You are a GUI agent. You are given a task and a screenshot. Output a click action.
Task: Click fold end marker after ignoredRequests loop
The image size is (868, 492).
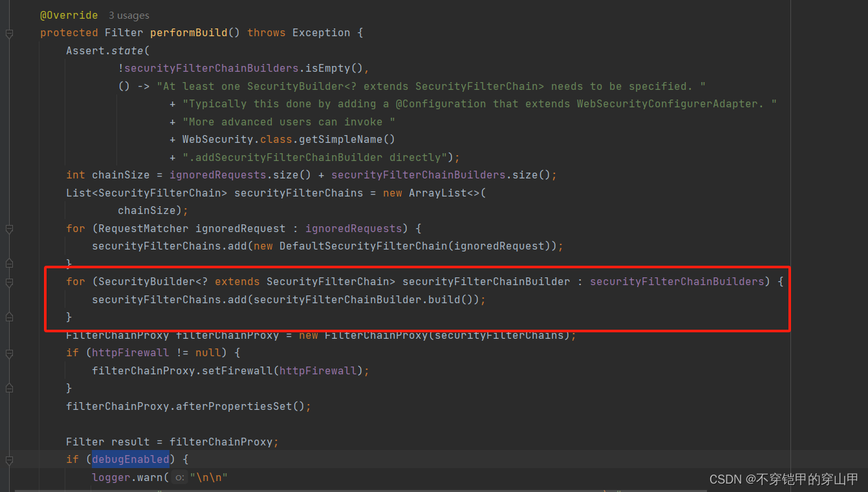[x=9, y=263]
